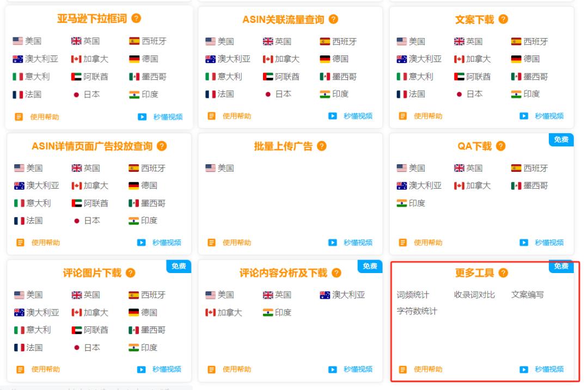This screenshot has height=390, width=588.
Task: Choose 印度 in ASIN关联流量查询 card
Action: coord(334,94)
